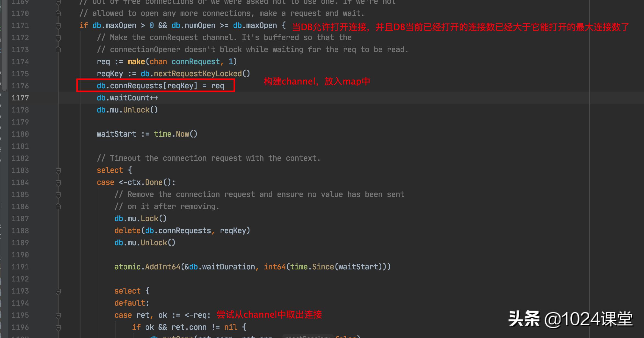The height and width of the screenshot is (338, 644).
Task: Collapse the select block at line 1183
Action: [x=58, y=170]
